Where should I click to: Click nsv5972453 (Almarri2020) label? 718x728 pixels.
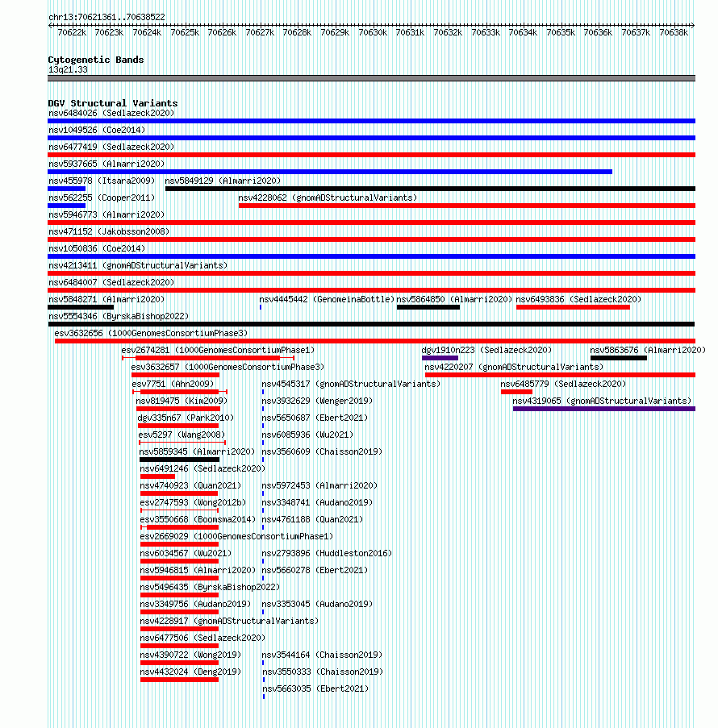coord(319,486)
